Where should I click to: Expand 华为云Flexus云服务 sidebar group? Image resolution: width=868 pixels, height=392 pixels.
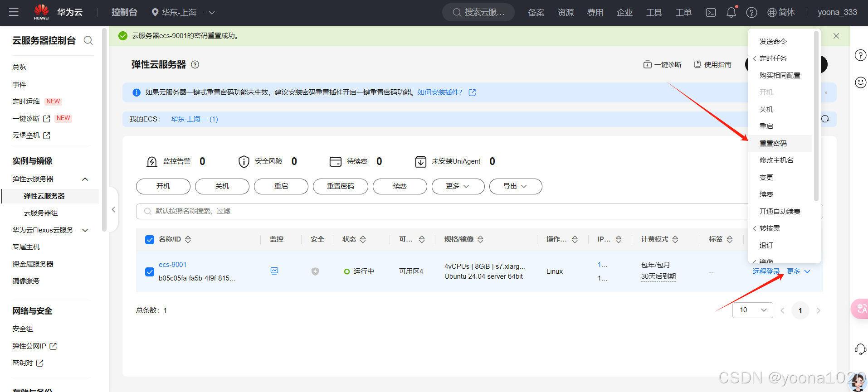[85, 230]
